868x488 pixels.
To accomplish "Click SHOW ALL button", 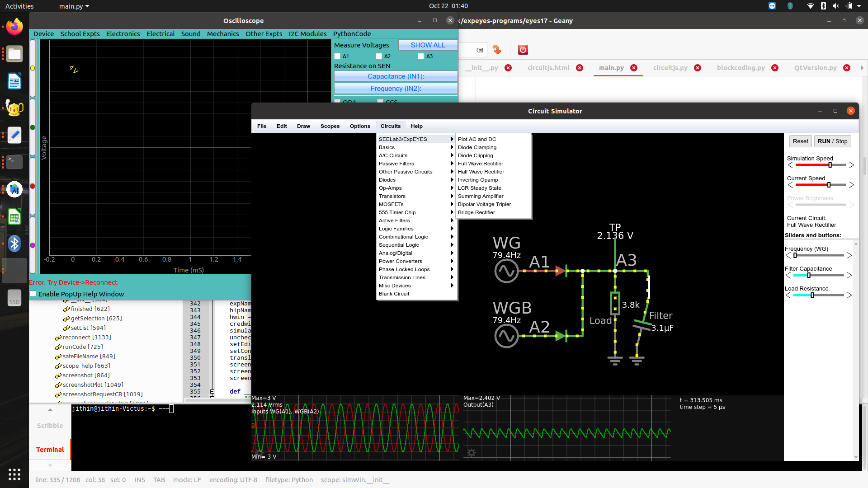I will pos(428,45).
